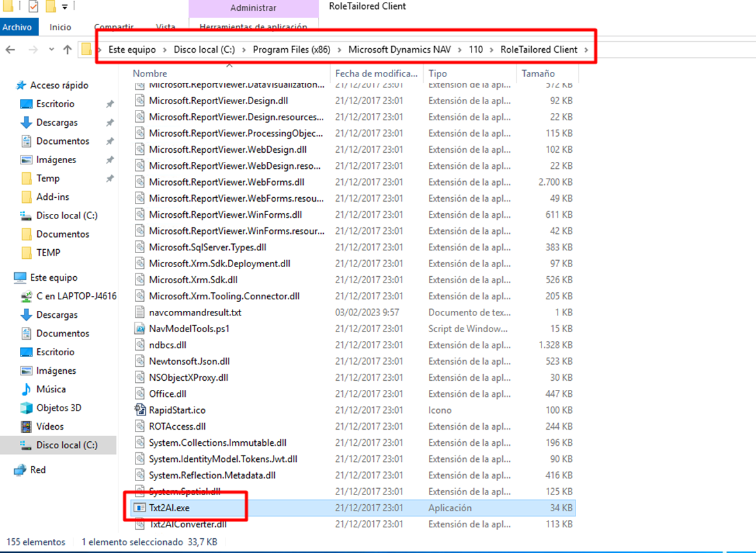
Task: Click the Música note icon
Action: pos(26,389)
